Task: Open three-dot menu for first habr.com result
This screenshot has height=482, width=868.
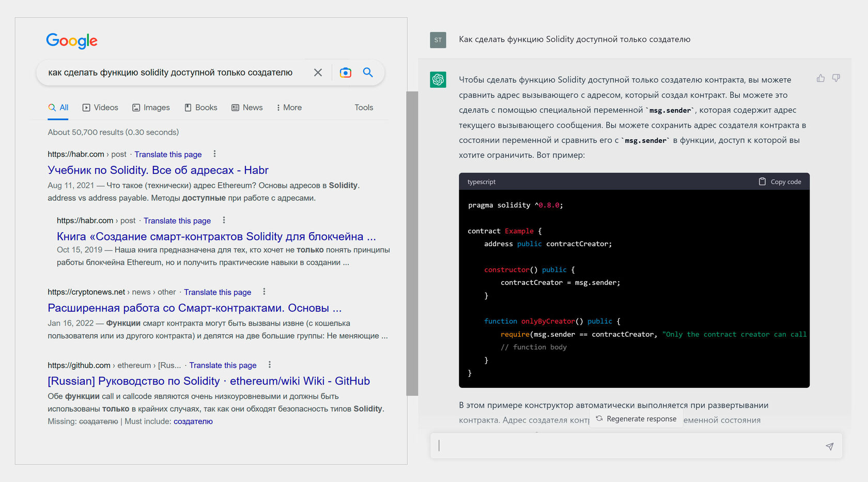Action: (214, 154)
